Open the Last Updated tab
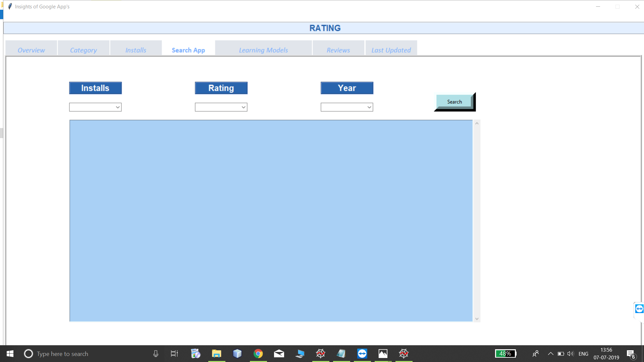 (391, 50)
